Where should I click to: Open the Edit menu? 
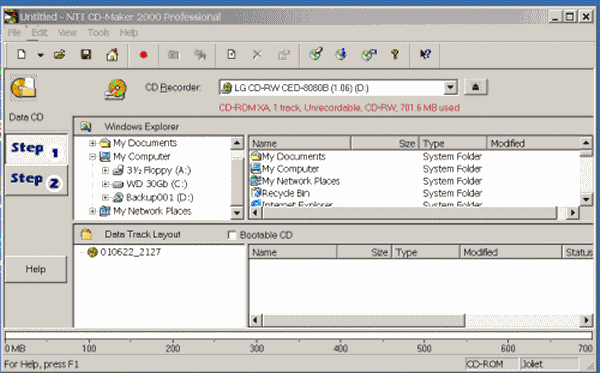coord(39,33)
